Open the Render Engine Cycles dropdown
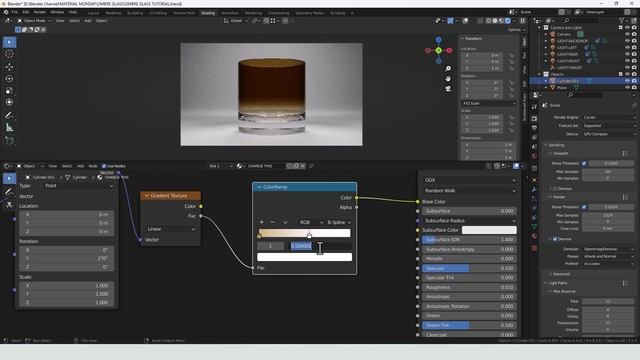The width and height of the screenshot is (640, 360). click(x=609, y=117)
